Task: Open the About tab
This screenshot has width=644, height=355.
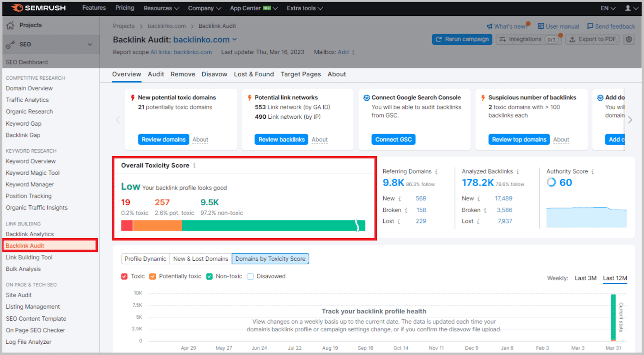Action: (337, 74)
